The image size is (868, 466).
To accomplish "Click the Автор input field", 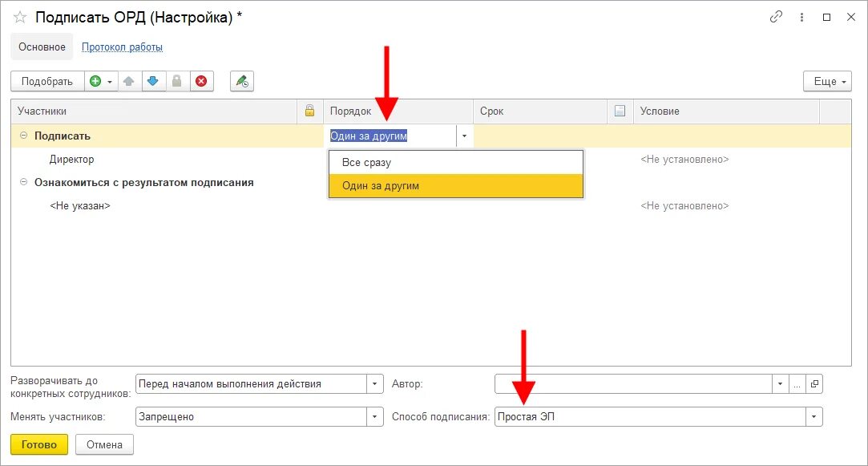I will pyautogui.click(x=633, y=384).
